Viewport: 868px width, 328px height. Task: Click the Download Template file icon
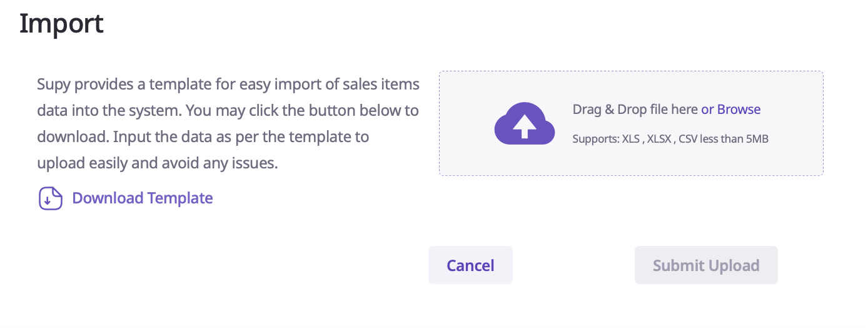pyautogui.click(x=51, y=198)
